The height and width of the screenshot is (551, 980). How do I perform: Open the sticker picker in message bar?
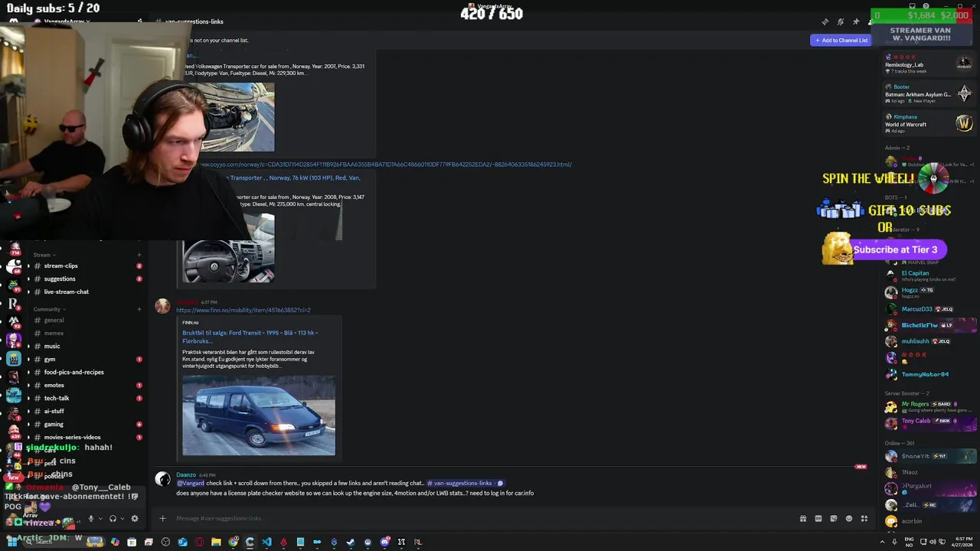point(833,518)
